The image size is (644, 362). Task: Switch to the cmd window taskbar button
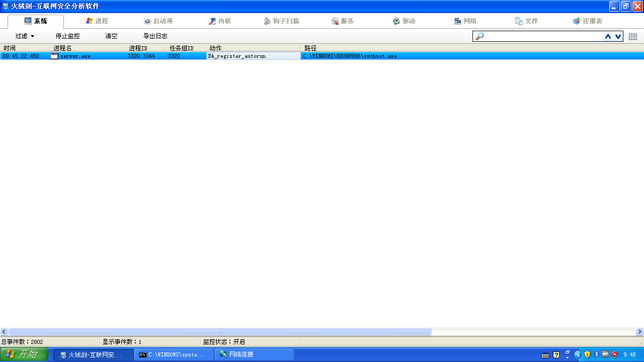tap(175, 355)
